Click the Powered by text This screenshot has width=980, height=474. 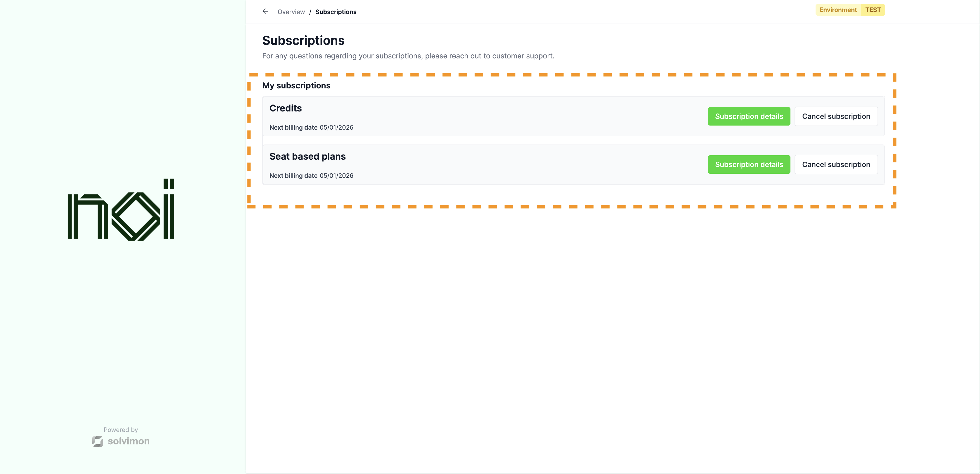pos(121,430)
